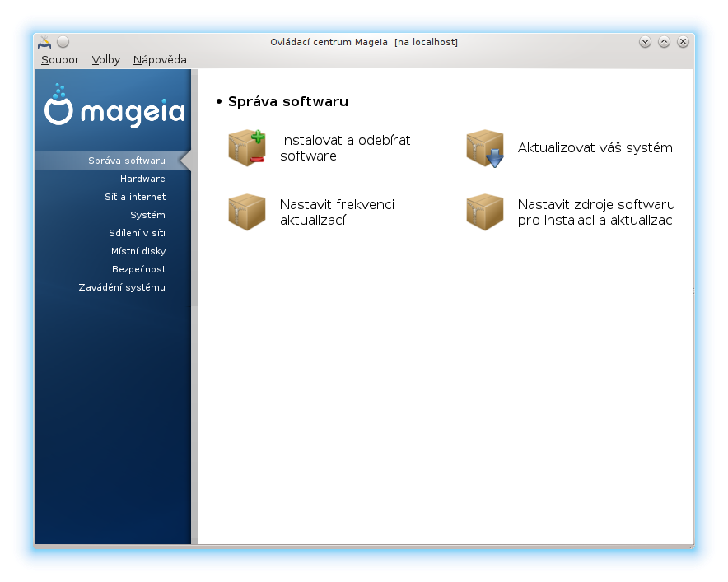Click Aktualizovat váš systém label
This screenshot has height=582, width=728.
point(595,147)
